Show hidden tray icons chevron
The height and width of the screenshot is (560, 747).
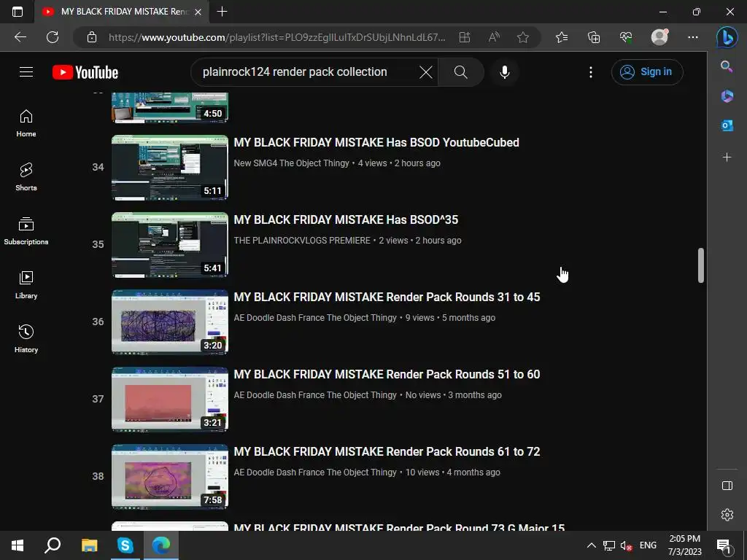click(x=591, y=545)
